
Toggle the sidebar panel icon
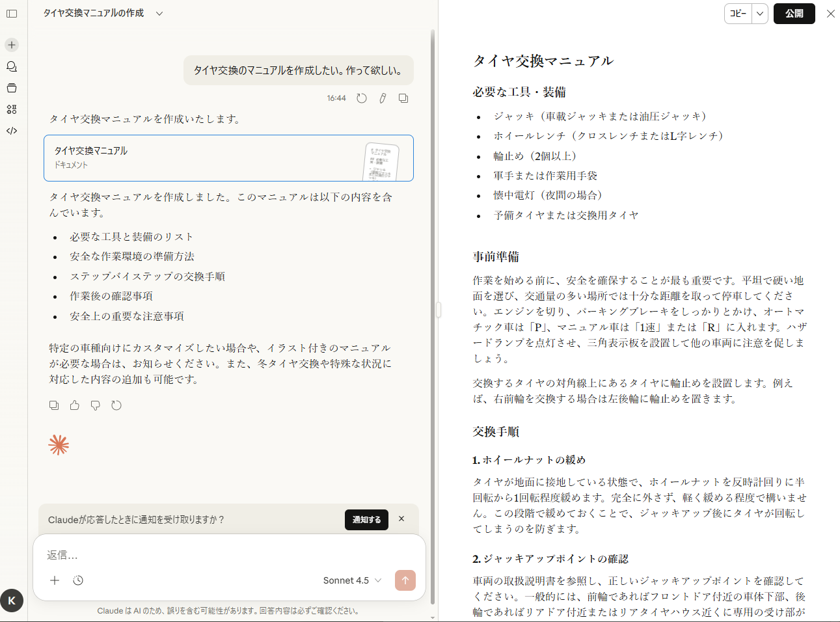[12, 14]
